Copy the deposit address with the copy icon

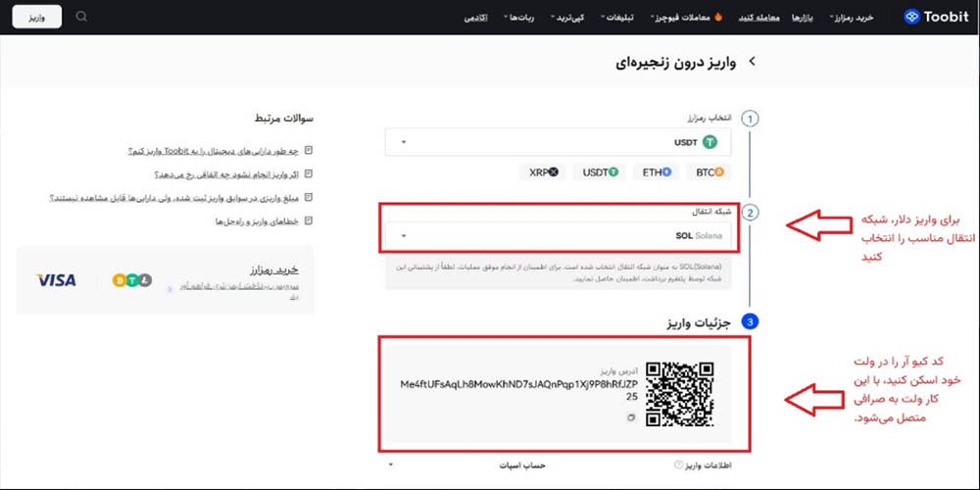pyautogui.click(x=631, y=416)
